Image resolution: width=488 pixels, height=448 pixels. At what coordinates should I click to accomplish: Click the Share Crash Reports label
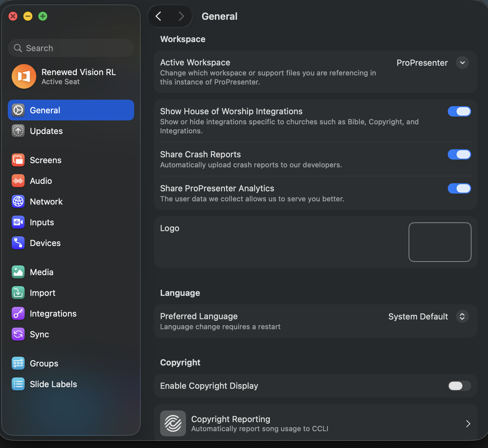click(201, 154)
